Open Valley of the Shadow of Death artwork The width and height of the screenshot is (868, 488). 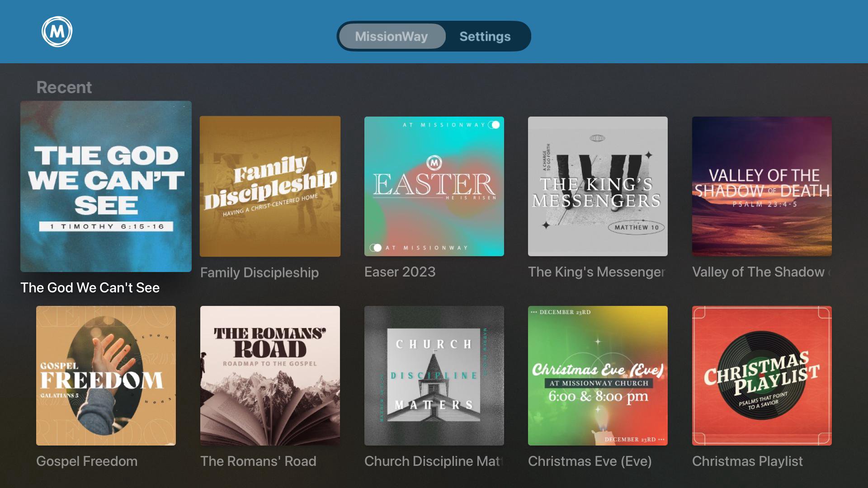(762, 186)
